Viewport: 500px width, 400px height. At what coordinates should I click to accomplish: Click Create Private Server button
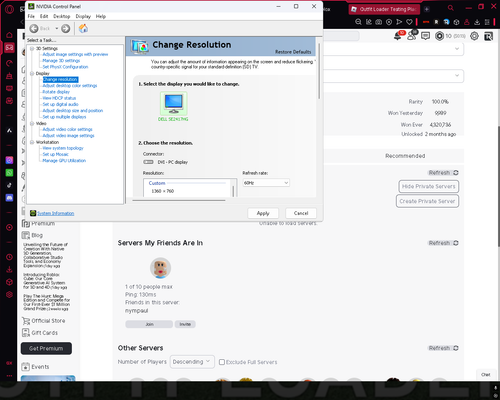(x=427, y=201)
